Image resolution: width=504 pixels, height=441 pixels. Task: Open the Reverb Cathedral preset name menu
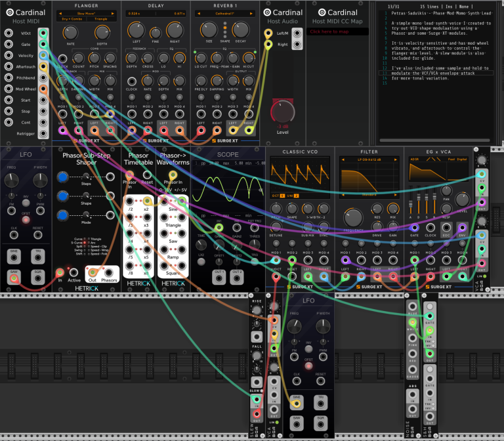click(x=224, y=14)
